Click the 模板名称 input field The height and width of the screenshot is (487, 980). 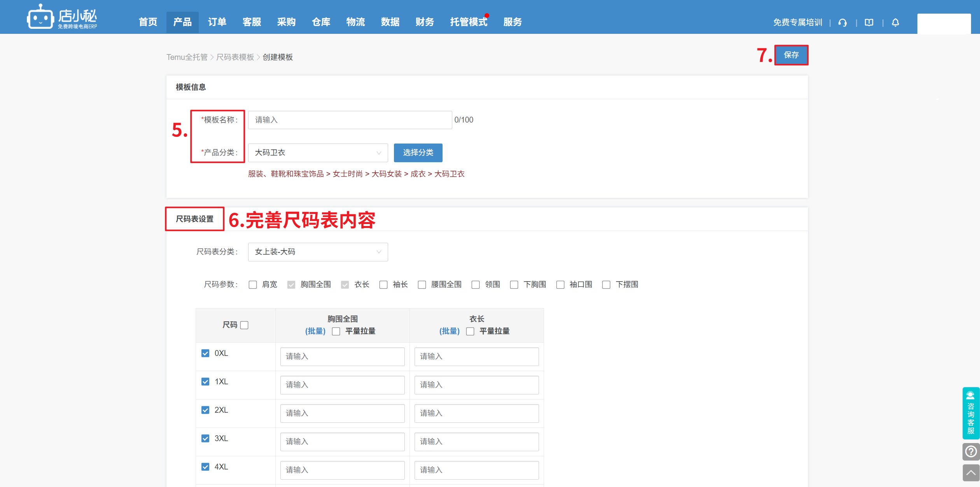[350, 120]
